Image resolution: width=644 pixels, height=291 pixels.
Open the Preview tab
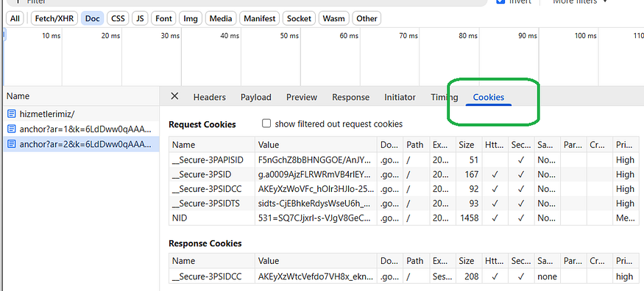click(302, 97)
